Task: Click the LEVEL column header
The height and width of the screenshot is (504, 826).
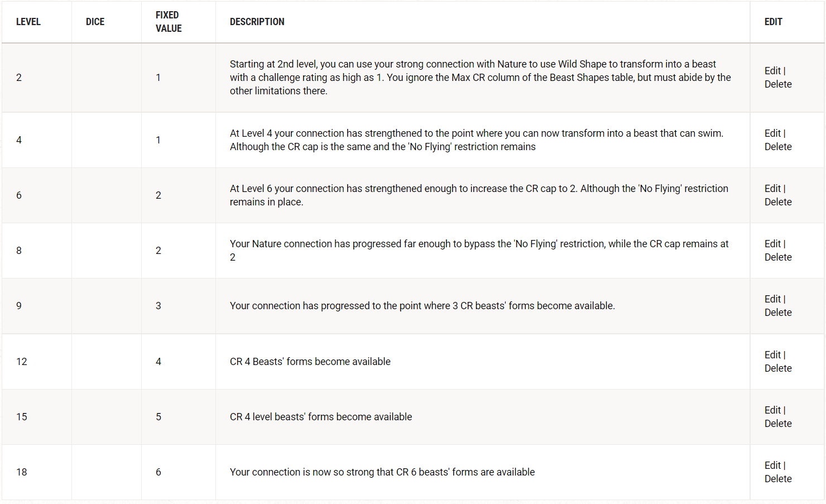Action: tap(28, 22)
